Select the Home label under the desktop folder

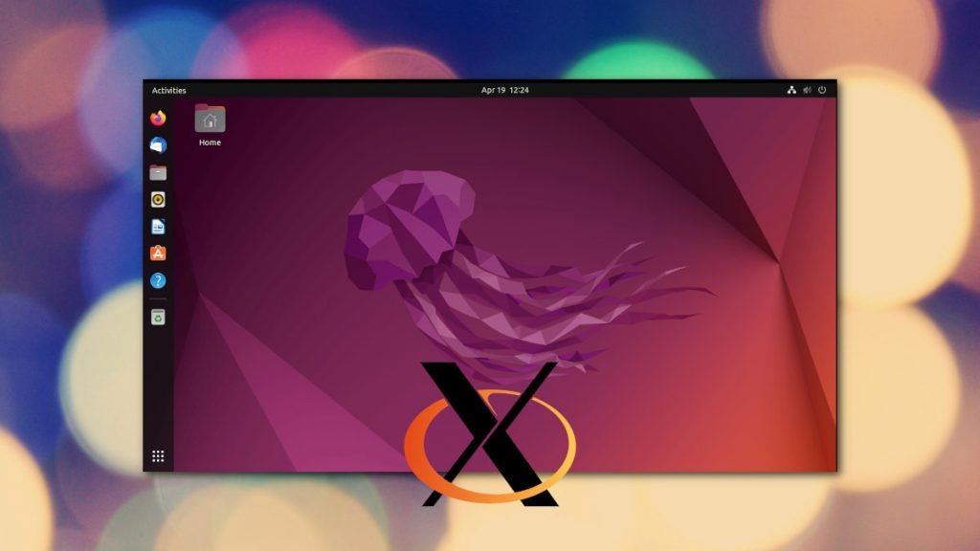210,143
